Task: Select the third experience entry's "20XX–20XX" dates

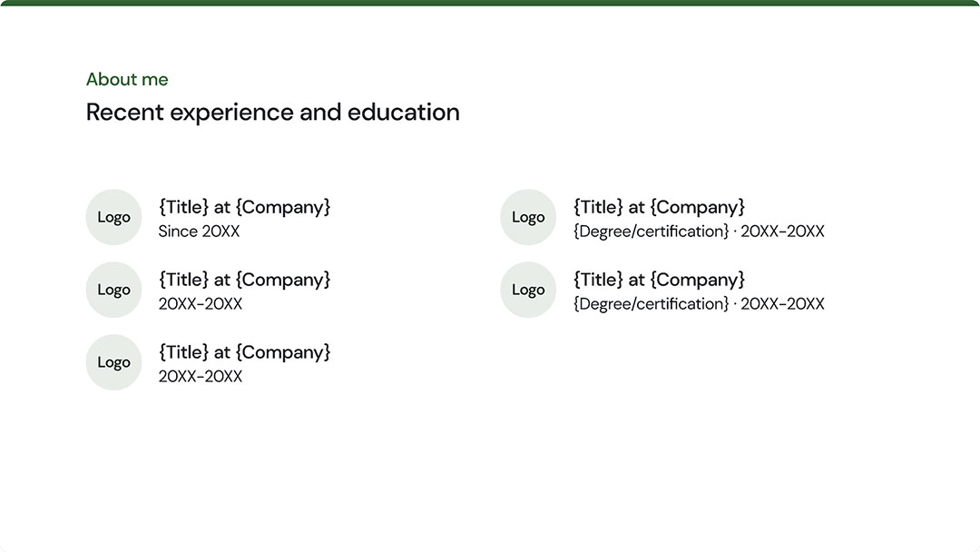Action: point(201,377)
